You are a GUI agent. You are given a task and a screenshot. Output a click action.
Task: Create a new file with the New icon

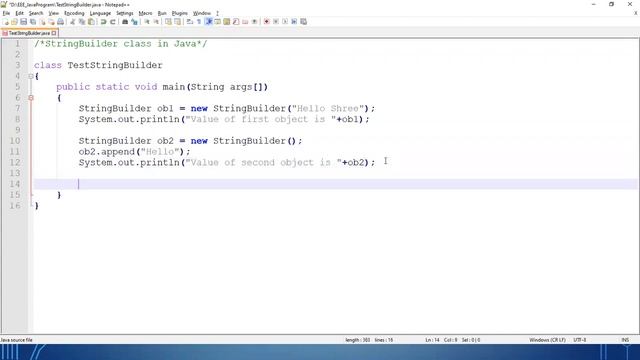click(x=5, y=22)
